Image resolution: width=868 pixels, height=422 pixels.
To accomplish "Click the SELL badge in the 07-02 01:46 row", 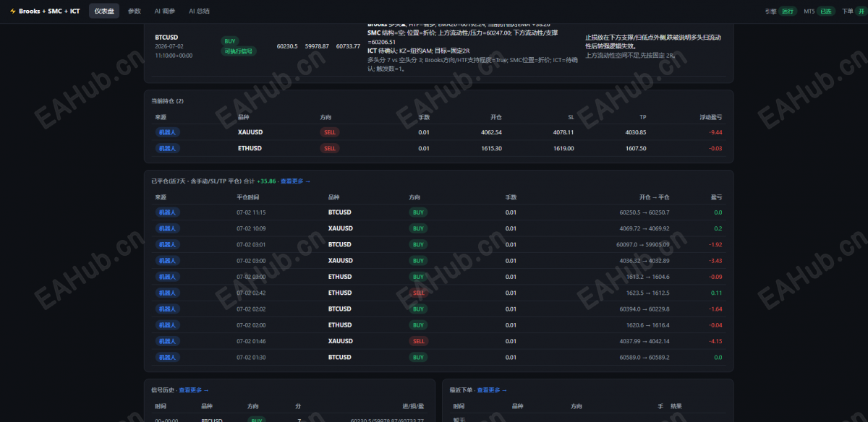I will (418, 341).
